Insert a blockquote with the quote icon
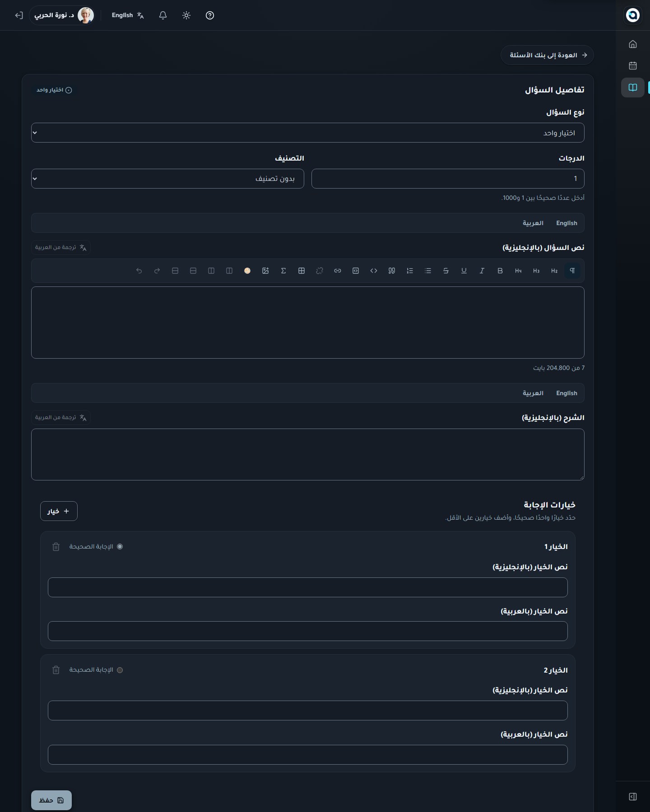The image size is (650, 812). click(392, 271)
